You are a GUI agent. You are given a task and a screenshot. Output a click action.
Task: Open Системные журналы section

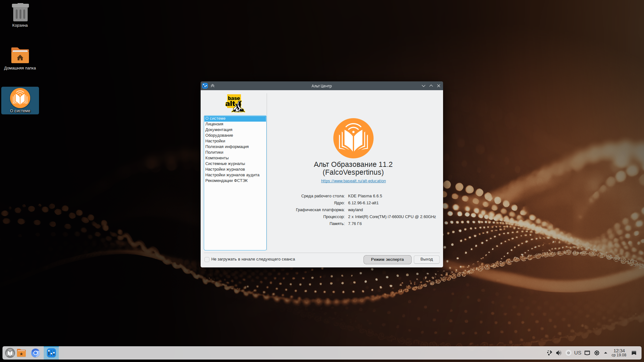pos(235,164)
